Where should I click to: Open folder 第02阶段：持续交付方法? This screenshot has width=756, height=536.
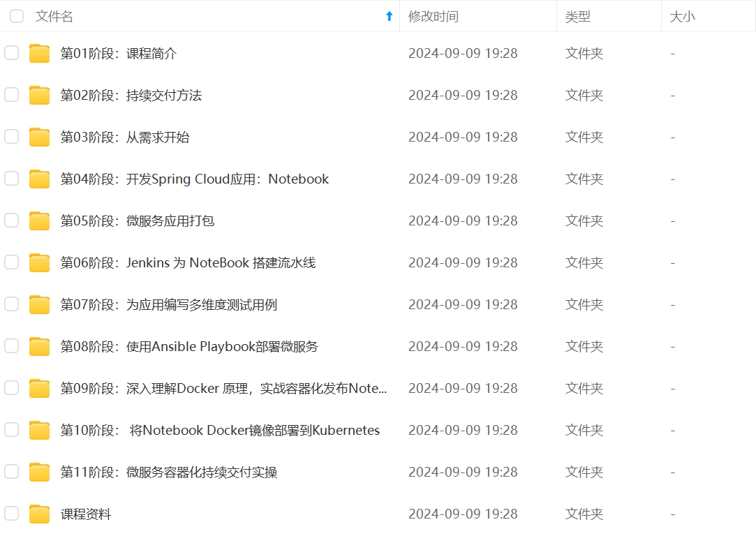click(x=131, y=95)
